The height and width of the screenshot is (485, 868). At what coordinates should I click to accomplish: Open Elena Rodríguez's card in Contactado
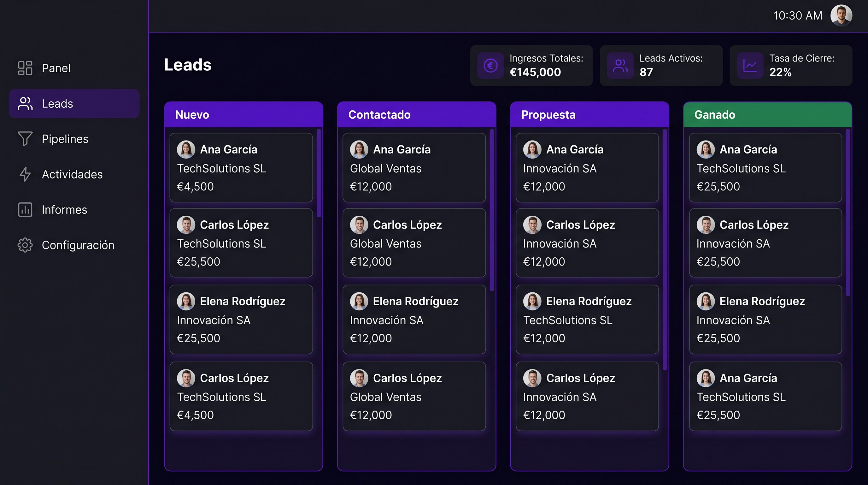pos(414,320)
